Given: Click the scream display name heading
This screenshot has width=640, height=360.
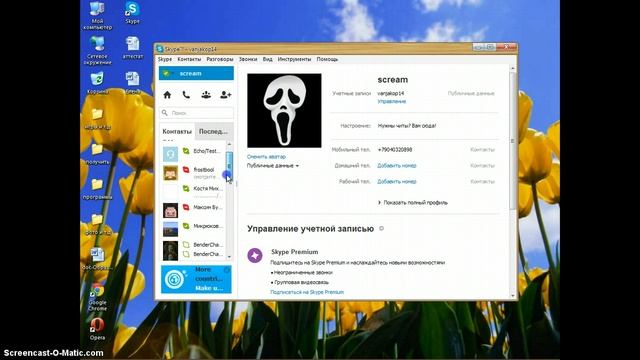Looking at the screenshot, I should click(x=392, y=80).
